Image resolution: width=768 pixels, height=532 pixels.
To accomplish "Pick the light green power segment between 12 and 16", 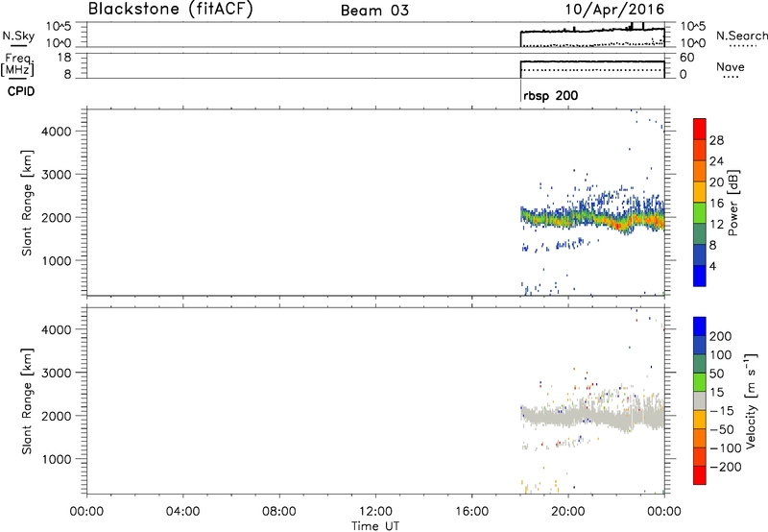I will point(700,213).
